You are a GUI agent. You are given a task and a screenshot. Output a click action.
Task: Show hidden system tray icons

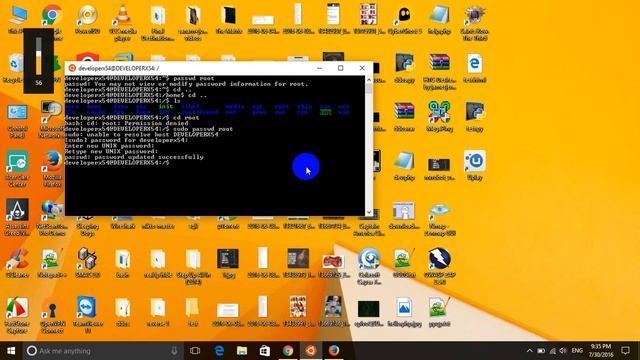(x=529, y=351)
